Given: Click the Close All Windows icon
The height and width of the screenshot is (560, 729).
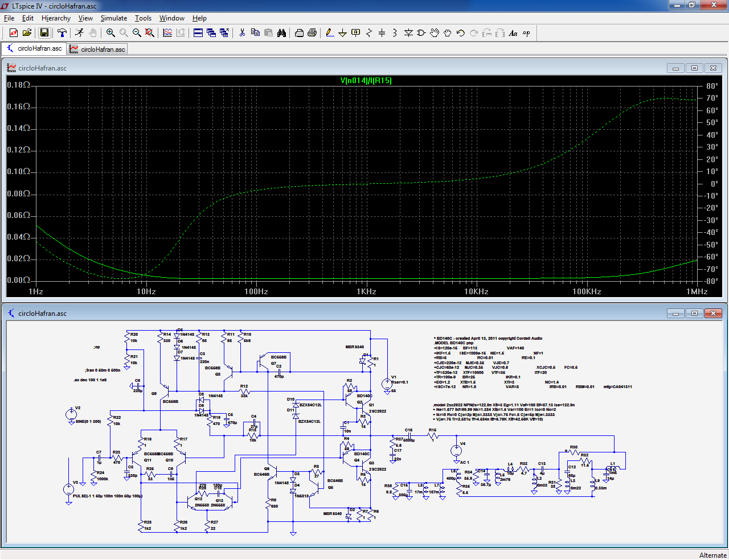Looking at the screenshot, I should coord(224,33).
